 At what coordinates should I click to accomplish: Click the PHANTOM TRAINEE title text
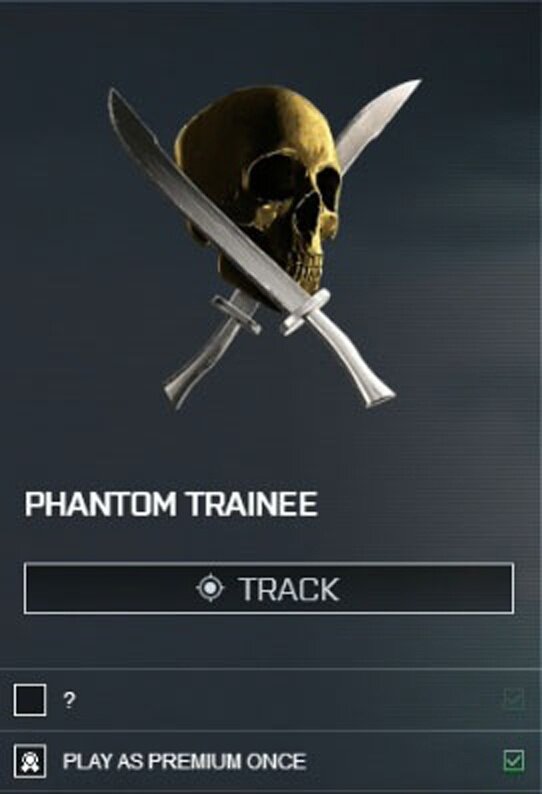pyautogui.click(x=171, y=504)
